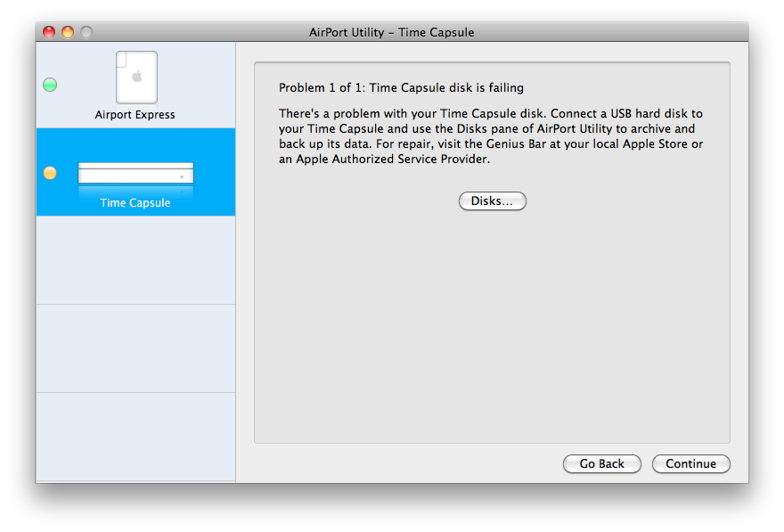Minimize the AirPort Utility window
This screenshot has height=532, width=784.
[68, 32]
